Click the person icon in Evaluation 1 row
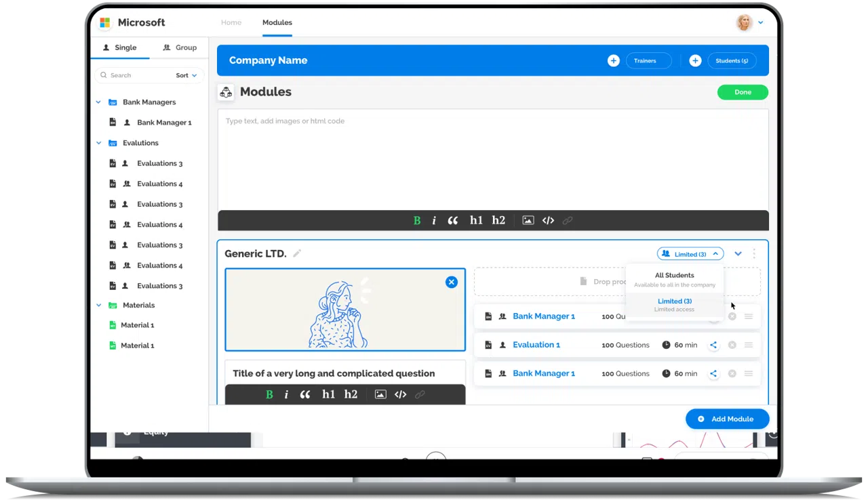The width and height of the screenshot is (868, 500). click(x=502, y=345)
